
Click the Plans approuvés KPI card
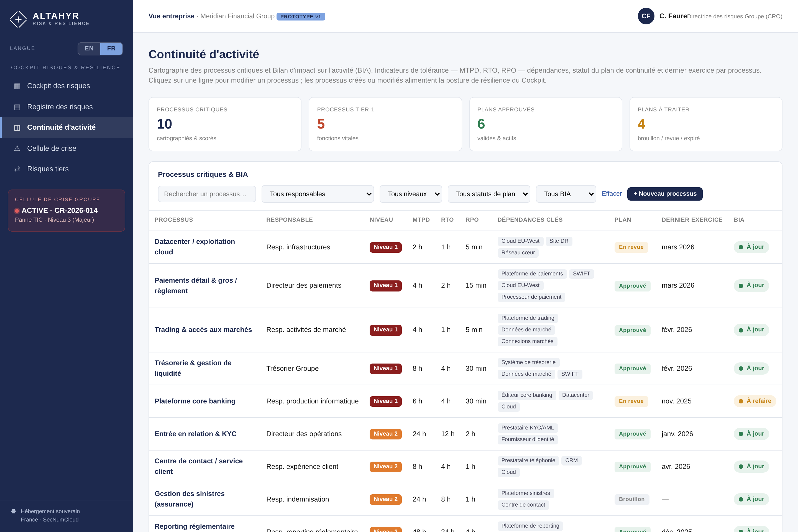click(546, 124)
